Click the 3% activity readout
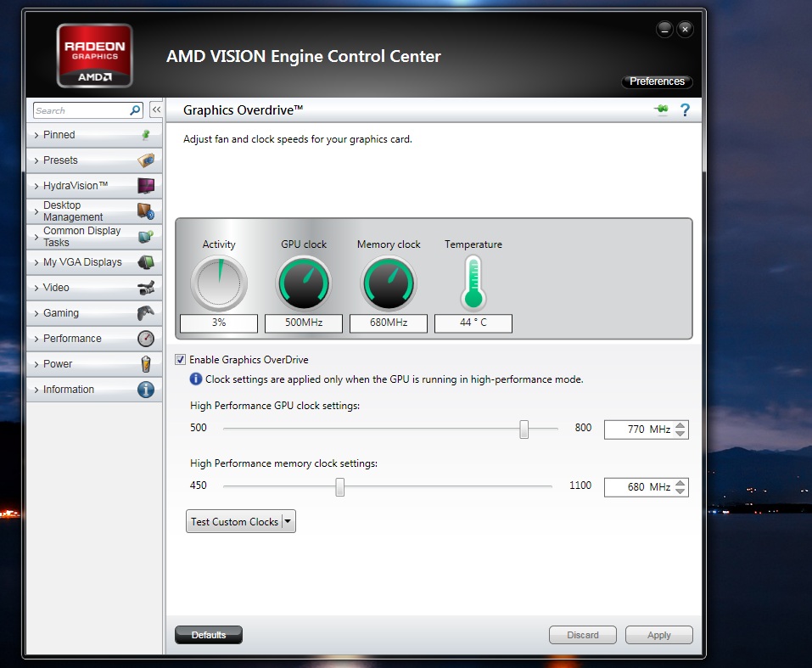This screenshot has width=812, height=668. tap(219, 323)
